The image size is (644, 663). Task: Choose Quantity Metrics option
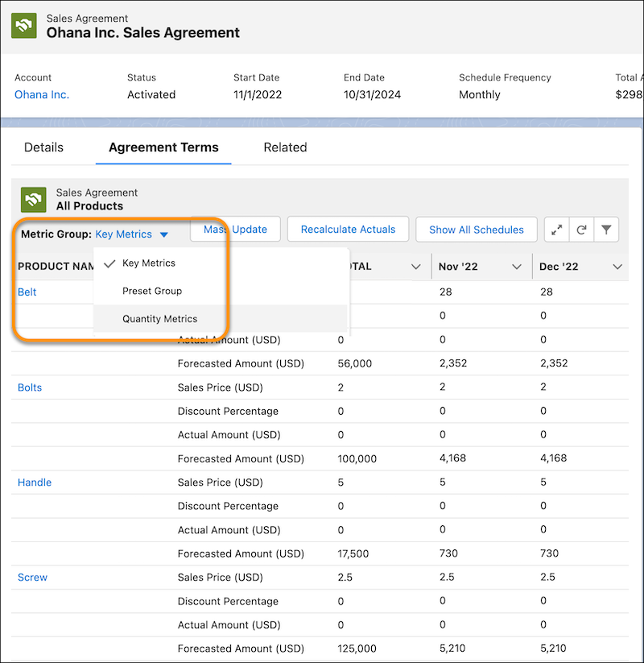[220, 319]
